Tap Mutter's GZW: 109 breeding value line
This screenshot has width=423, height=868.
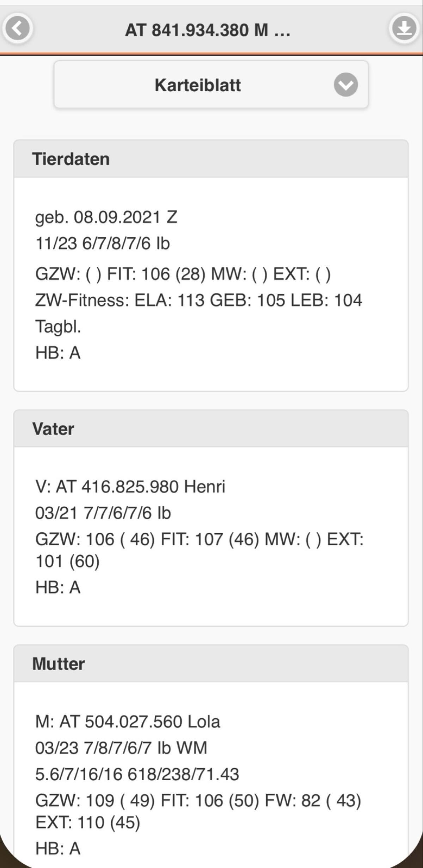click(198, 801)
